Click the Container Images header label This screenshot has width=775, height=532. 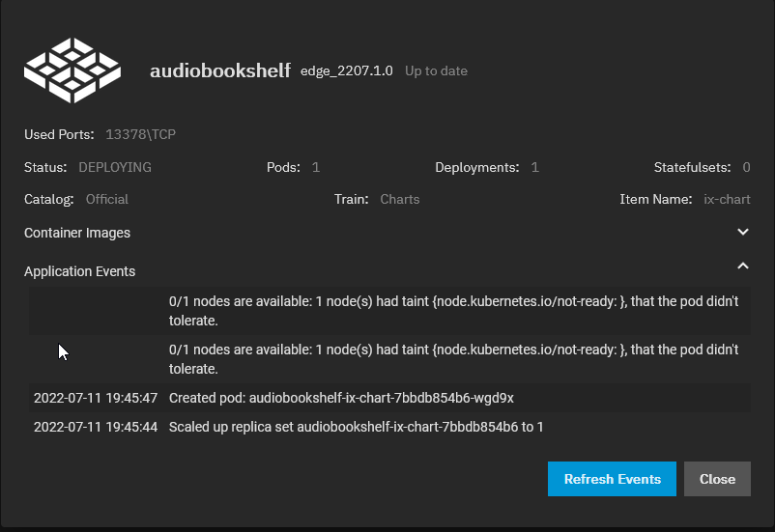point(77,233)
